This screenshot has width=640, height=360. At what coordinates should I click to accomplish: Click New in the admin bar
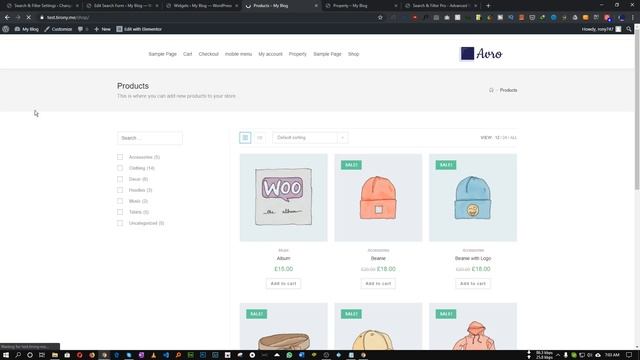[x=102, y=29]
